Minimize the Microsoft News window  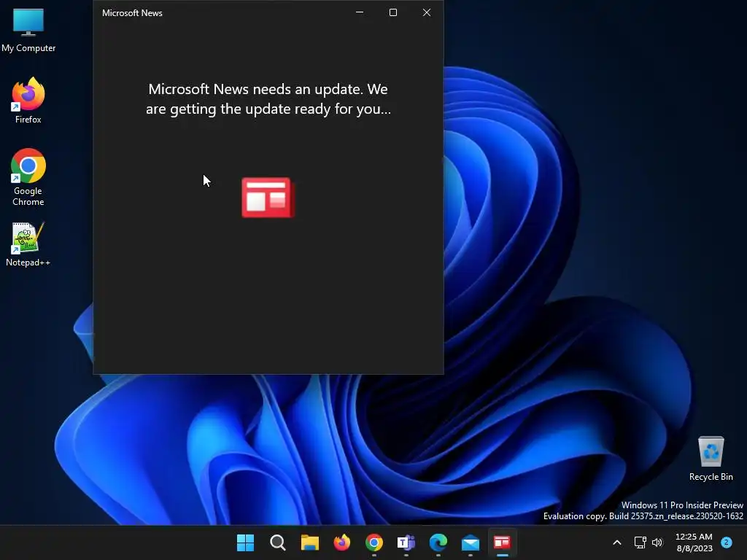pyautogui.click(x=360, y=13)
